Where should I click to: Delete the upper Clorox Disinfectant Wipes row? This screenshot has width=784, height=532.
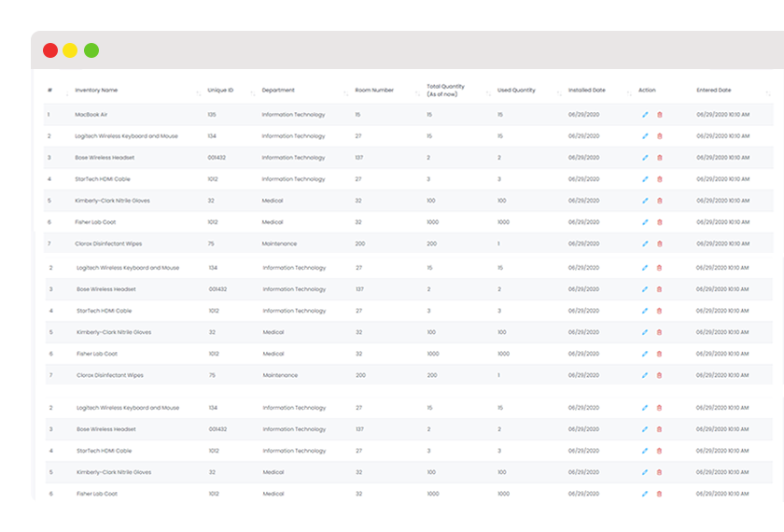[660, 244]
